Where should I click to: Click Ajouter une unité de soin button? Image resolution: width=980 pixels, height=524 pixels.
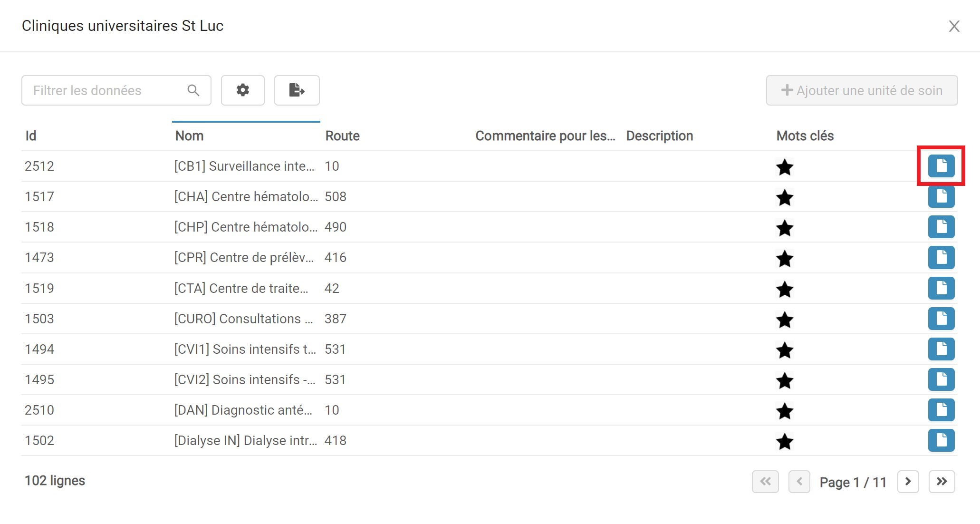(862, 90)
